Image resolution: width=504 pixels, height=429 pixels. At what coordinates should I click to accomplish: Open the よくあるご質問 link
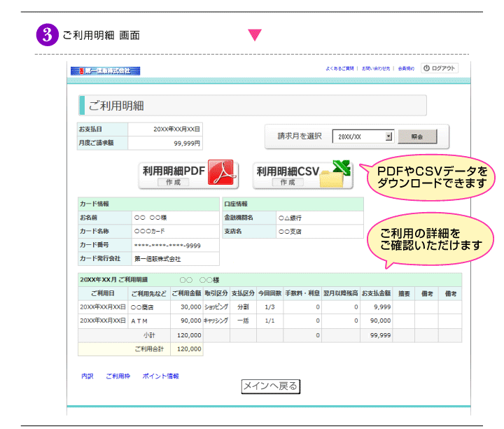[x=340, y=69]
